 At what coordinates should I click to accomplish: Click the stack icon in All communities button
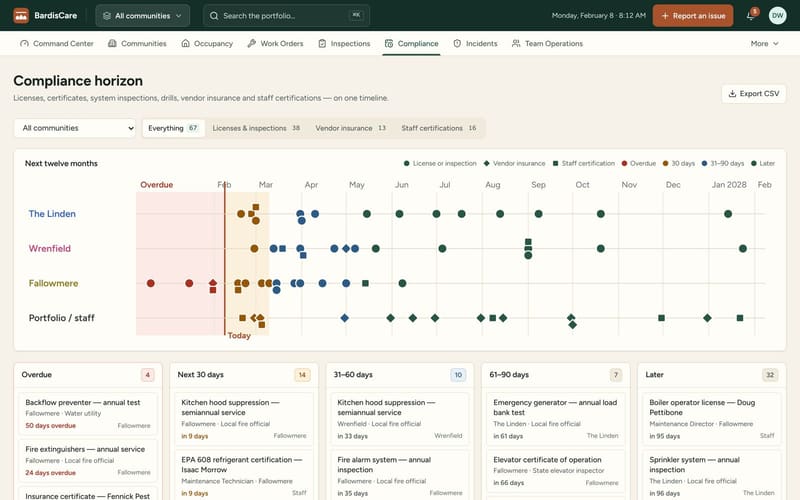pos(107,16)
